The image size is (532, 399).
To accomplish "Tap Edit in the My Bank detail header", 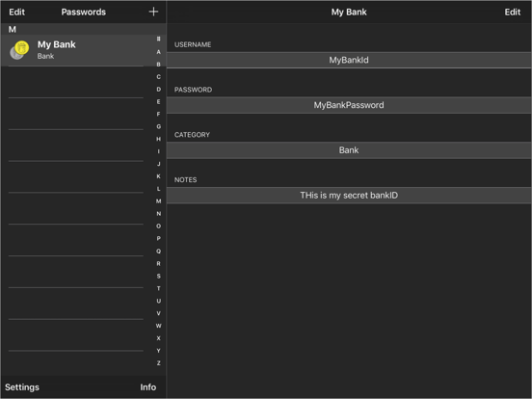I will click(513, 12).
